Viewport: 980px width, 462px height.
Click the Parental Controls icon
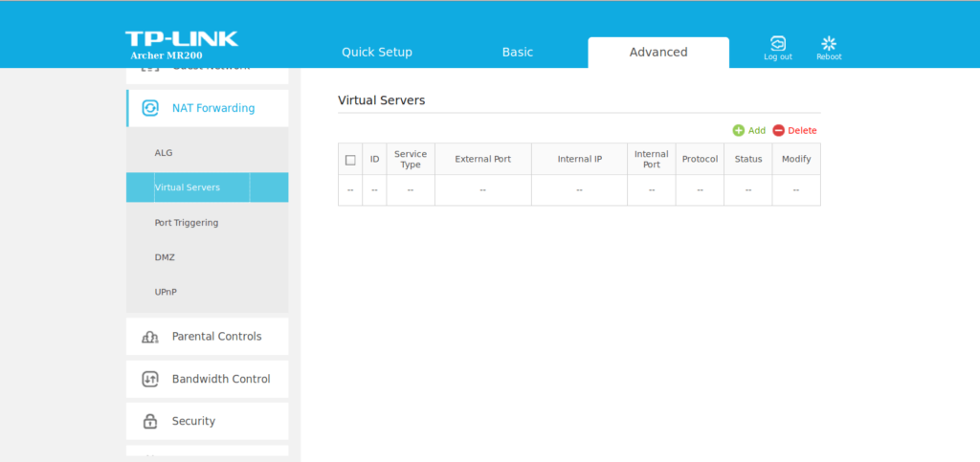click(x=150, y=337)
